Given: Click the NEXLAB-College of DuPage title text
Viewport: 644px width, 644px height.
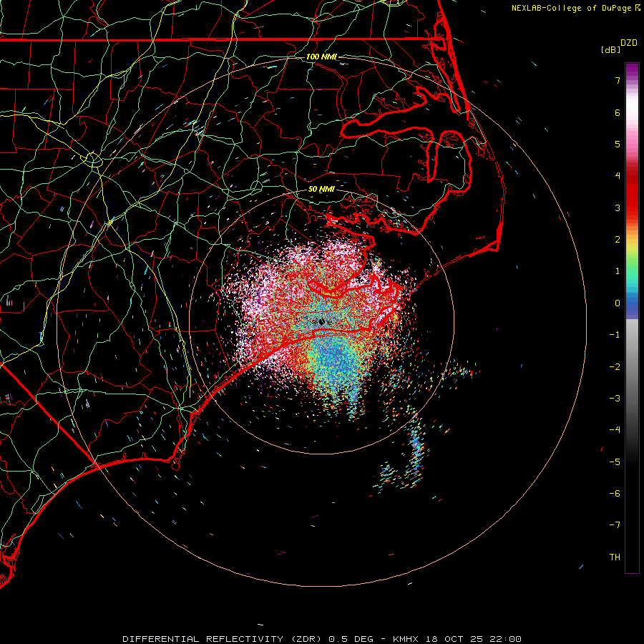Looking at the screenshot, I should click(x=572, y=8).
